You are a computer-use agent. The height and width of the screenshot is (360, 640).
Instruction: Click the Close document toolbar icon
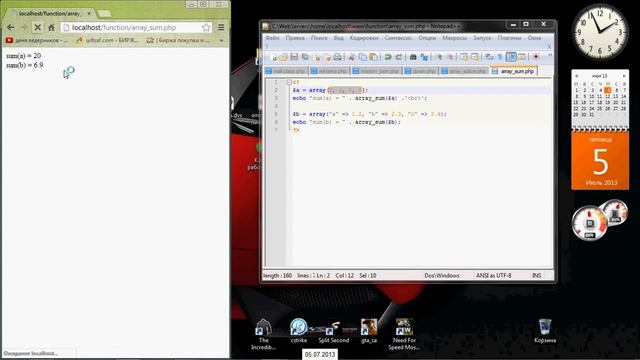(x=317, y=57)
